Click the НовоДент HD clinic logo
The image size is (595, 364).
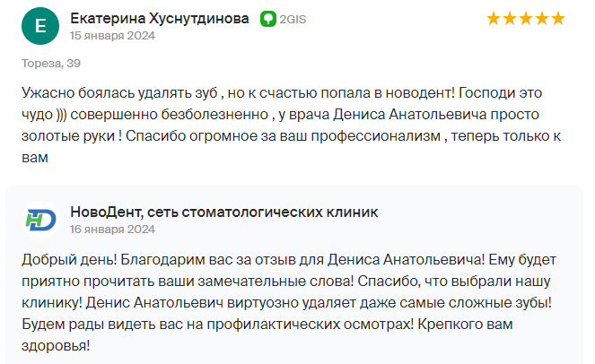point(40,220)
